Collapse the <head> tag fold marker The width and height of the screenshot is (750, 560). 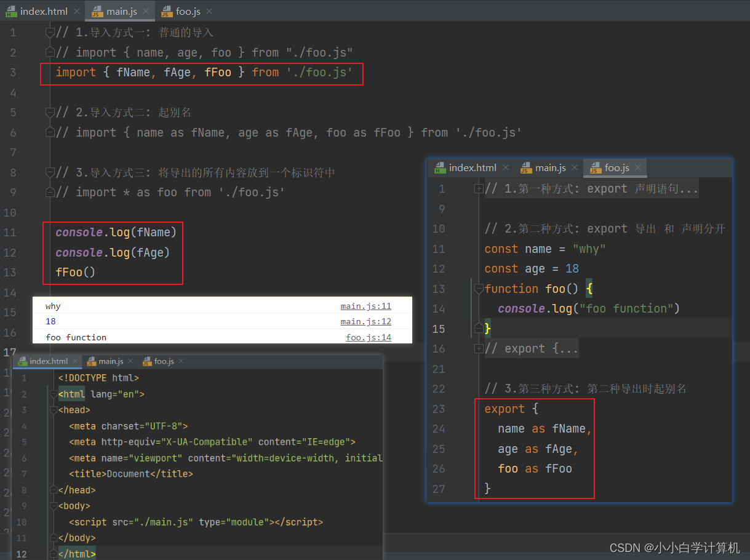coord(54,410)
